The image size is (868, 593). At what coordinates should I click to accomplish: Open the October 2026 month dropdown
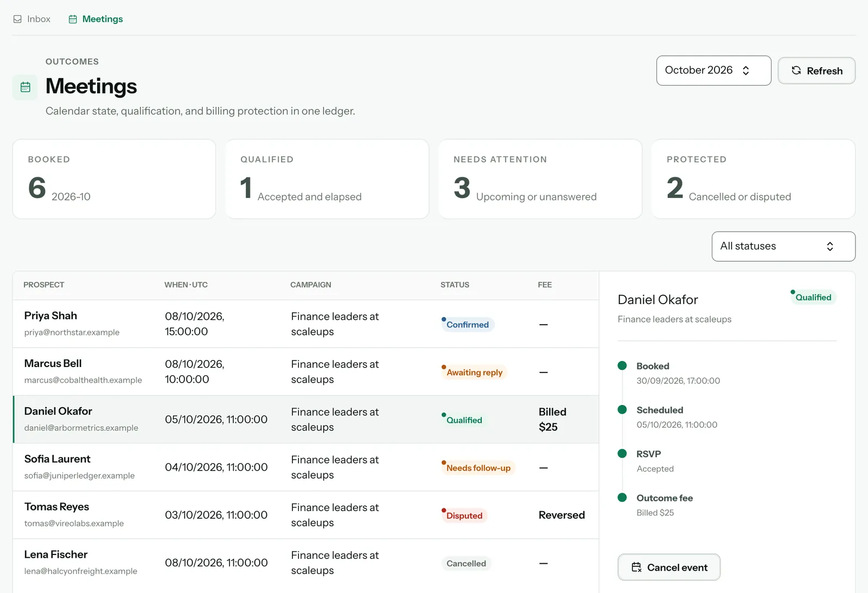713,70
